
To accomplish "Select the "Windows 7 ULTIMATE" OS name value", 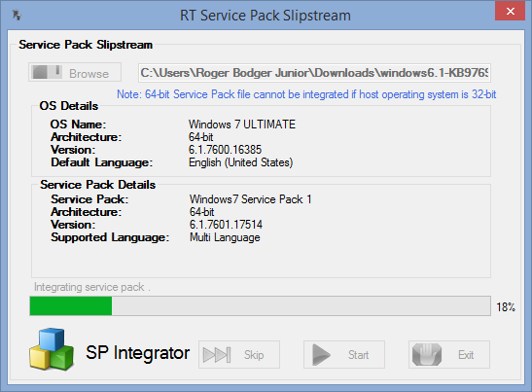I will tap(242, 125).
